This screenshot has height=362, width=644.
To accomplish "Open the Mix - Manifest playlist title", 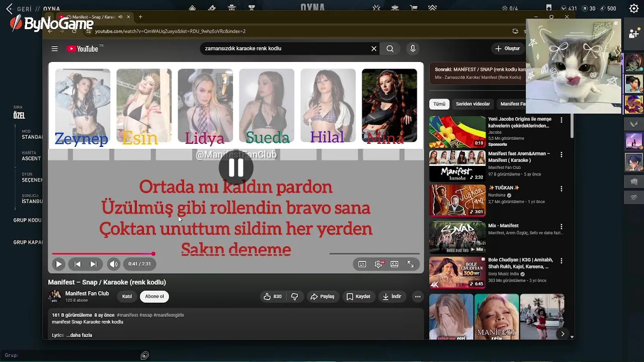I will pyautogui.click(x=503, y=226).
